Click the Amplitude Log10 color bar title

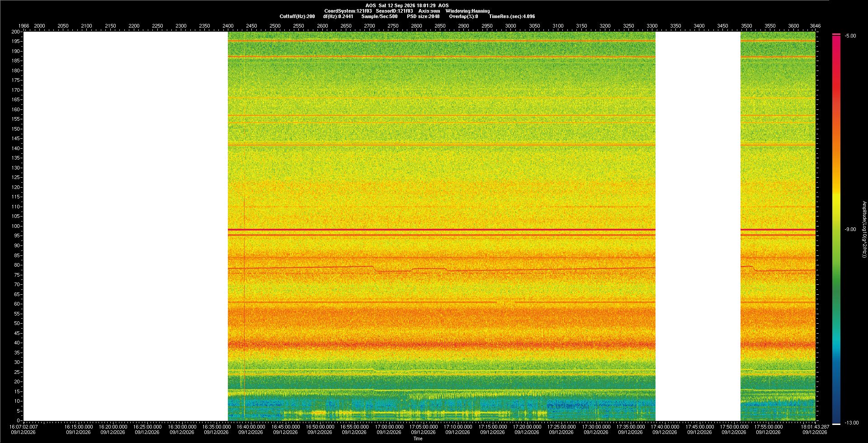point(864,229)
